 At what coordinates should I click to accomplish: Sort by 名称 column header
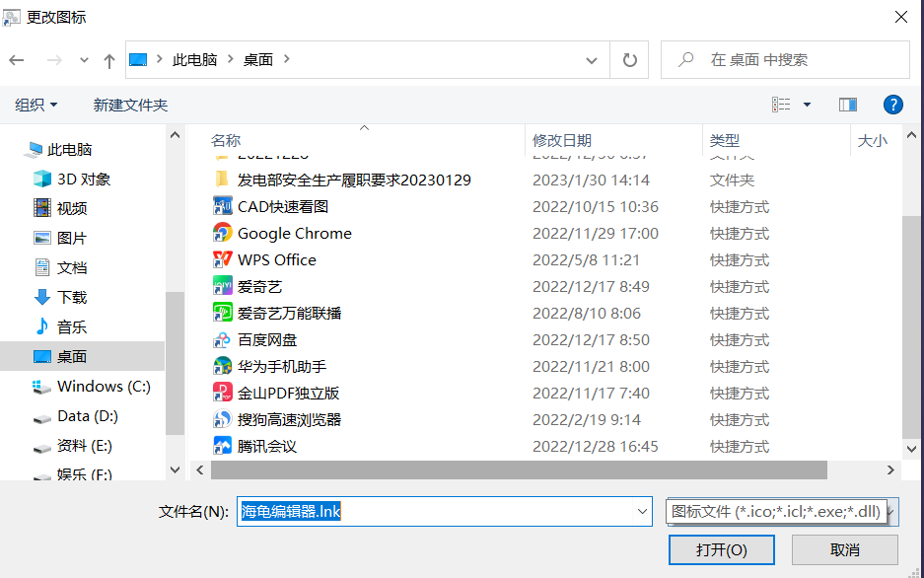(x=226, y=140)
